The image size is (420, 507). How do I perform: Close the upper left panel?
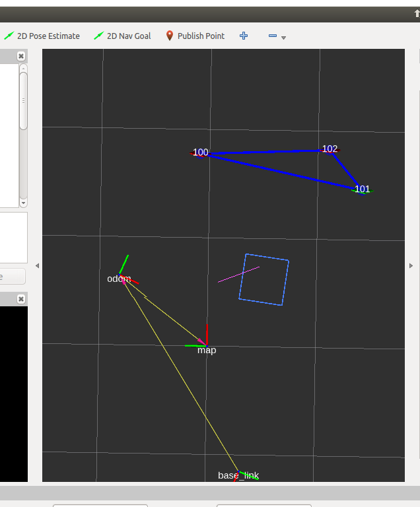(x=21, y=56)
